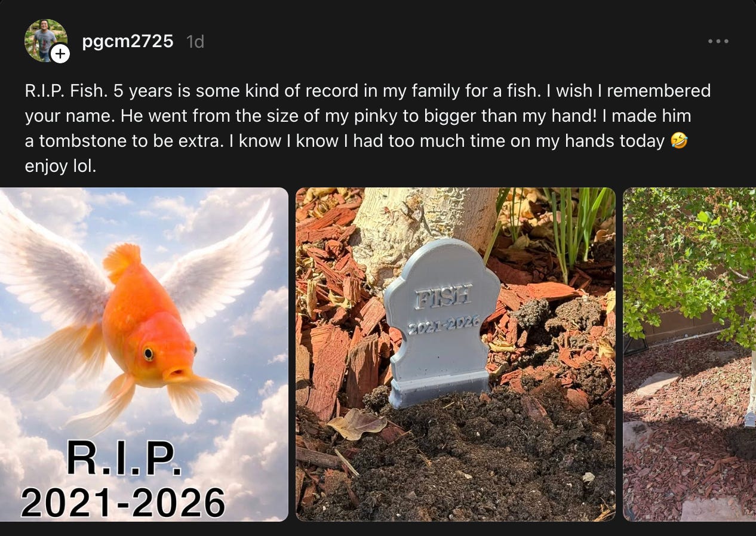The width and height of the screenshot is (756, 536).
Task: Open the post's 1d timestamp
Action: click(x=195, y=41)
